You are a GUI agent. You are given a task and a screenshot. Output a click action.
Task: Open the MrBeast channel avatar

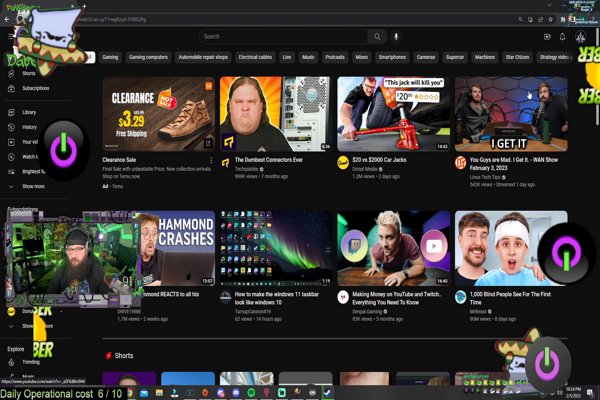(460, 297)
